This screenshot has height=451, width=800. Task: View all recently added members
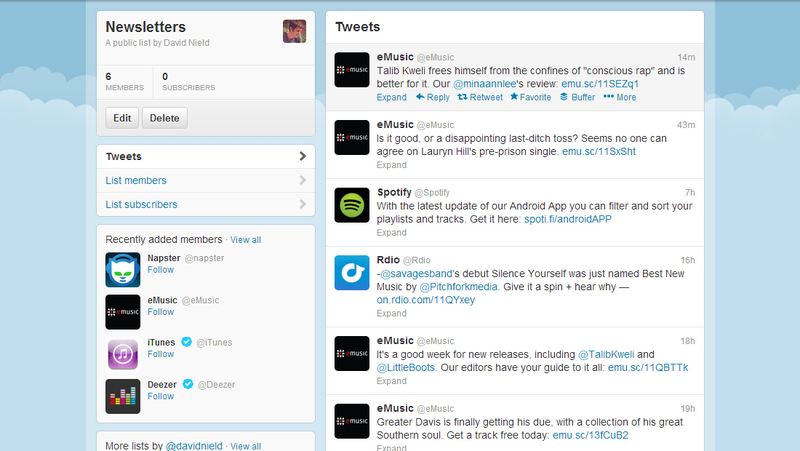coord(245,240)
